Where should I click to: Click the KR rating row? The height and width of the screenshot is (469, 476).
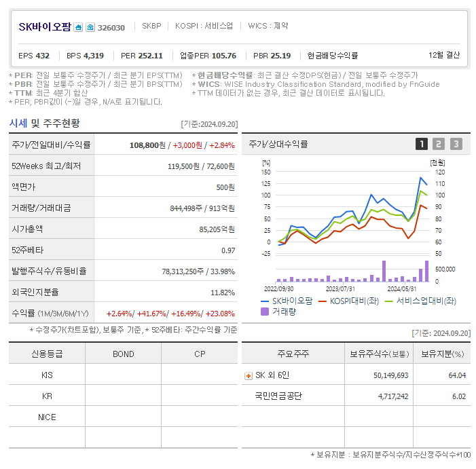pos(124,396)
